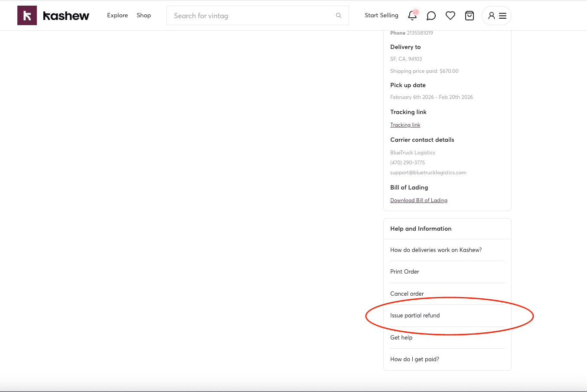587x392 pixels.
Task: Open the messages chat bubble icon
Action: pos(431,16)
